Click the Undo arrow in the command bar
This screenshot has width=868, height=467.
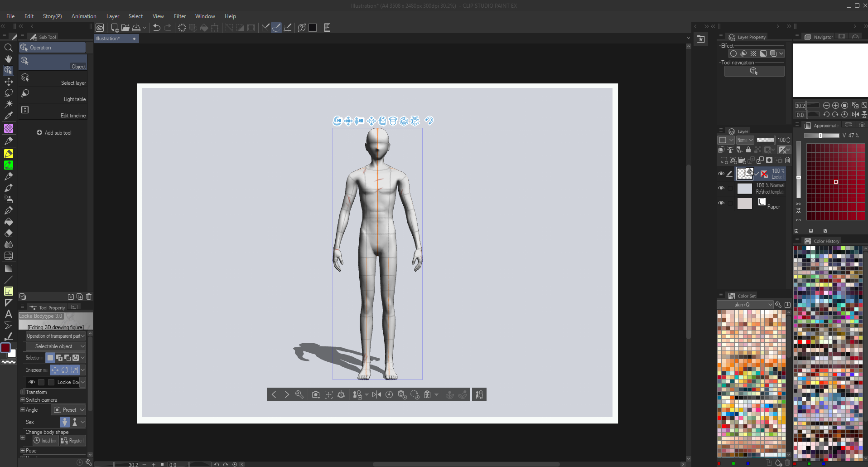tap(157, 28)
